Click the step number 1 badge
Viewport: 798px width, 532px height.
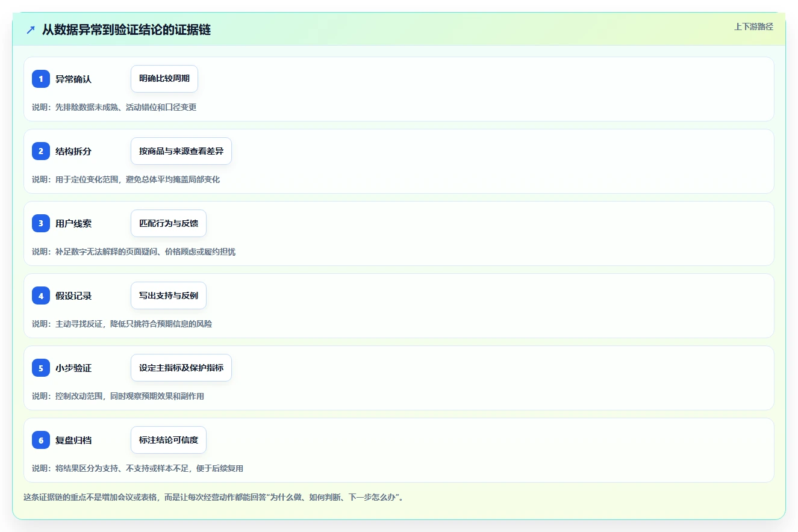tap(41, 79)
